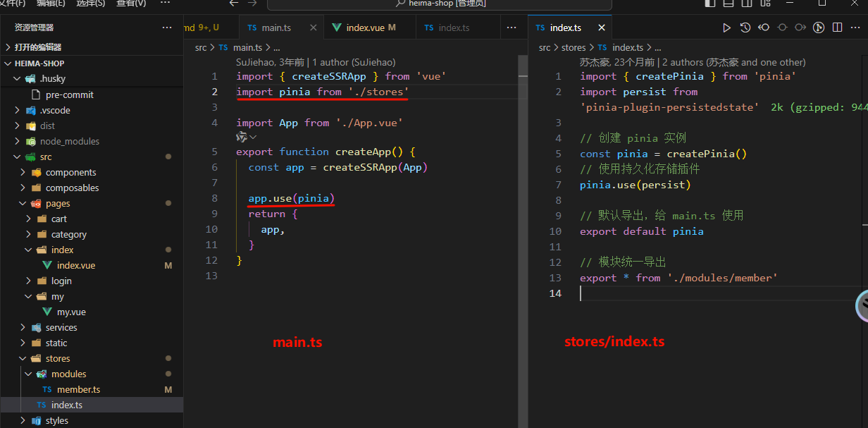Click main.ts breadcrumb segment
The height and width of the screenshot is (428, 868).
coord(247,47)
